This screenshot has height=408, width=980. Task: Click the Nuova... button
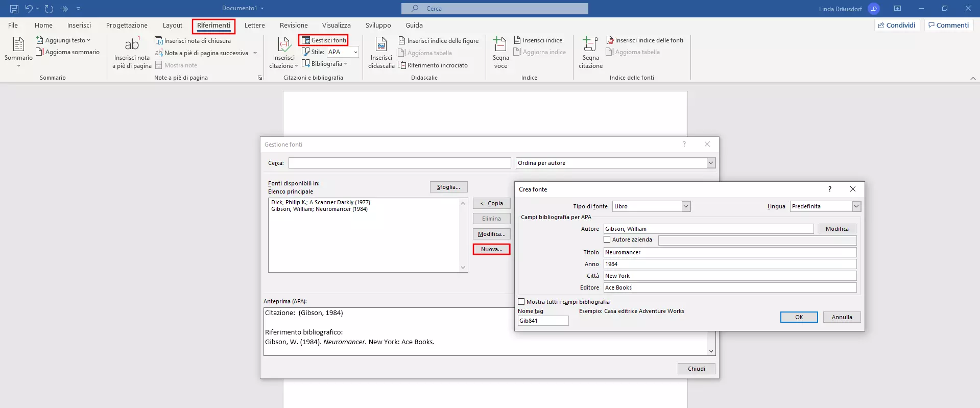491,249
